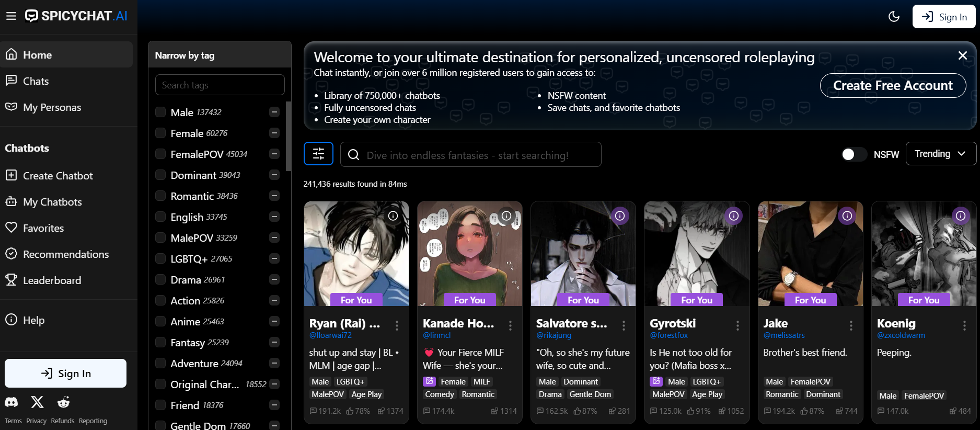
Task: Open the Refunds link
Action: pos(63,421)
